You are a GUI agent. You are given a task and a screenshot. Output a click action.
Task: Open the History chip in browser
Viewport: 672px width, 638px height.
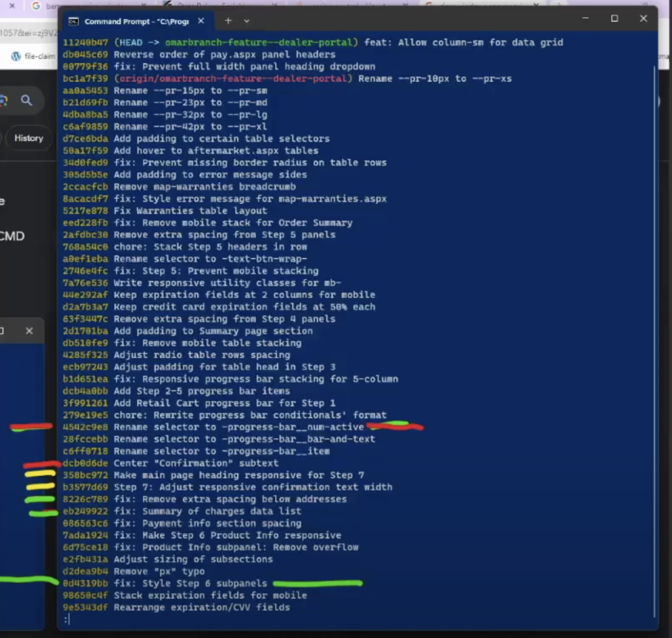coord(28,138)
